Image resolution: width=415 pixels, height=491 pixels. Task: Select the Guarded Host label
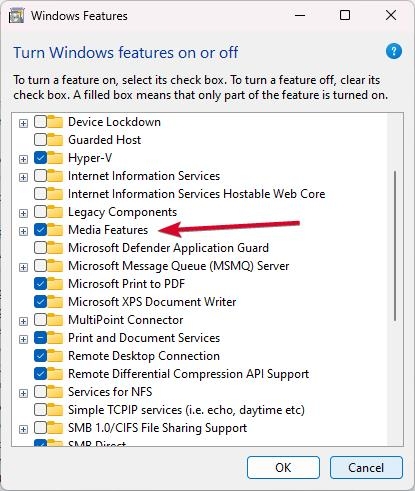coord(104,140)
